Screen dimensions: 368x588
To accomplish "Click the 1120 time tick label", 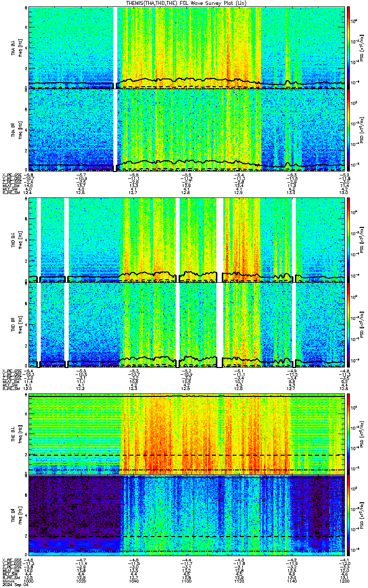I will tap(239, 581).
